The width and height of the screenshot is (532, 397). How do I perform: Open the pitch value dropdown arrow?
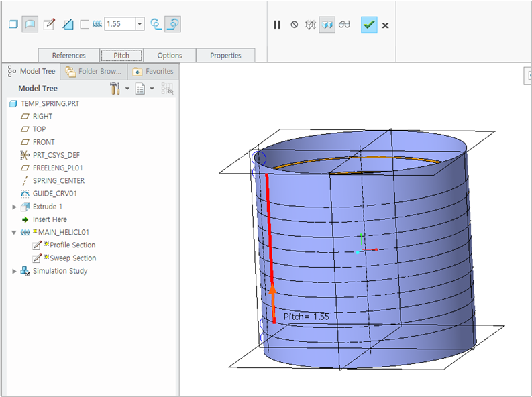[140, 24]
